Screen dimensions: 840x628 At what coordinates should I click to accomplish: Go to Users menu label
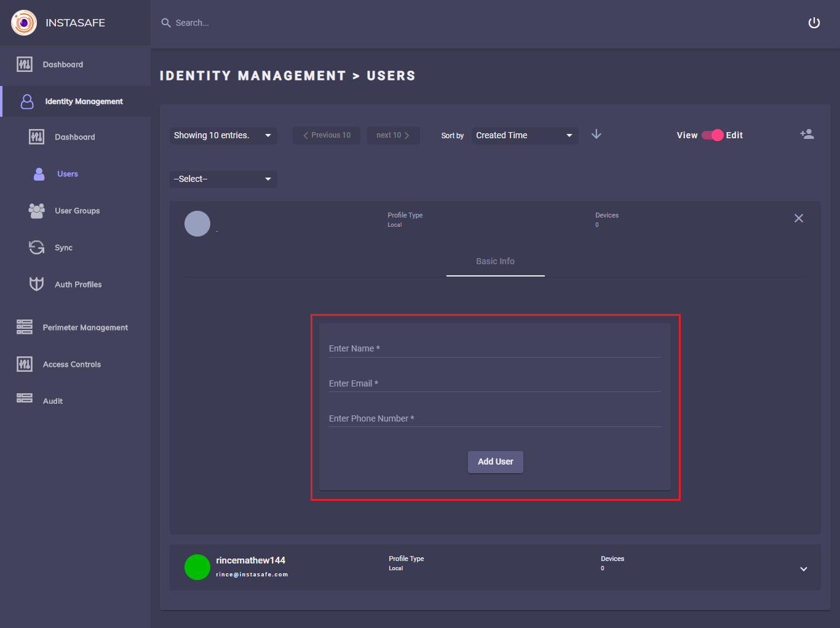[68, 174]
